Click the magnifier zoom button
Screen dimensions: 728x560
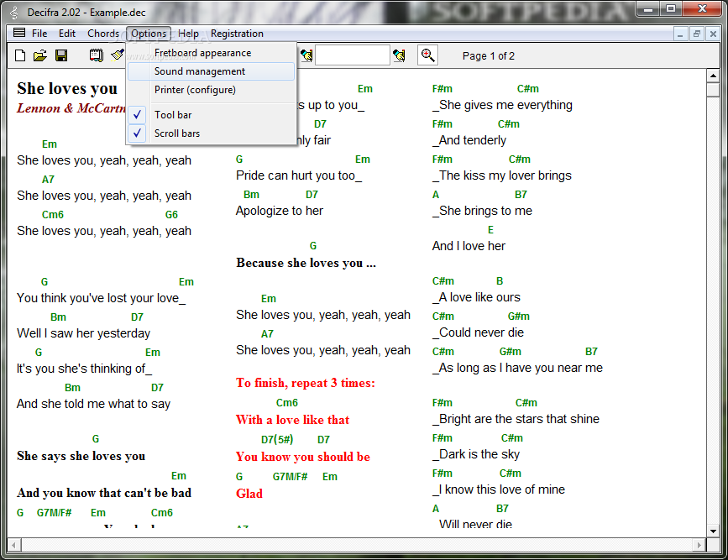pyautogui.click(x=427, y=55)
